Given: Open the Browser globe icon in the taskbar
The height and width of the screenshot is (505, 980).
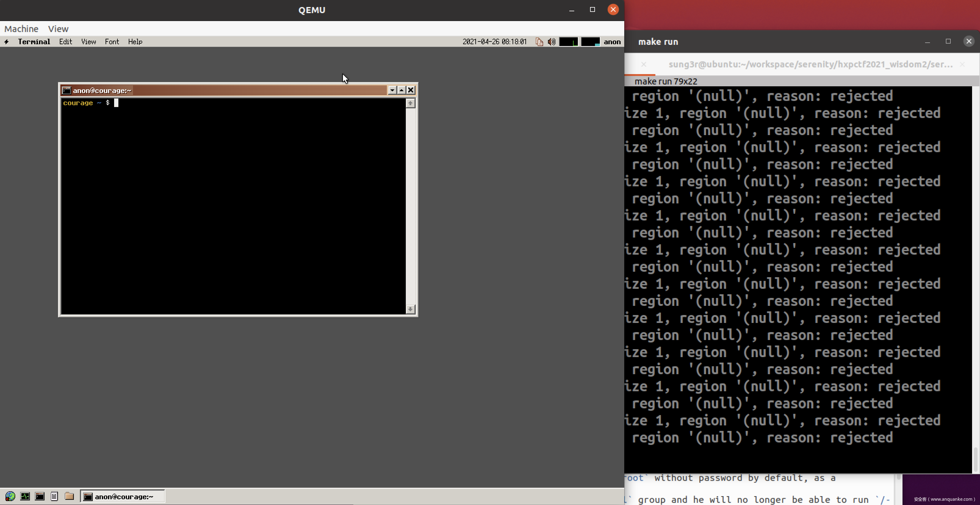Looking at the screenshot, I should (10, 496).
